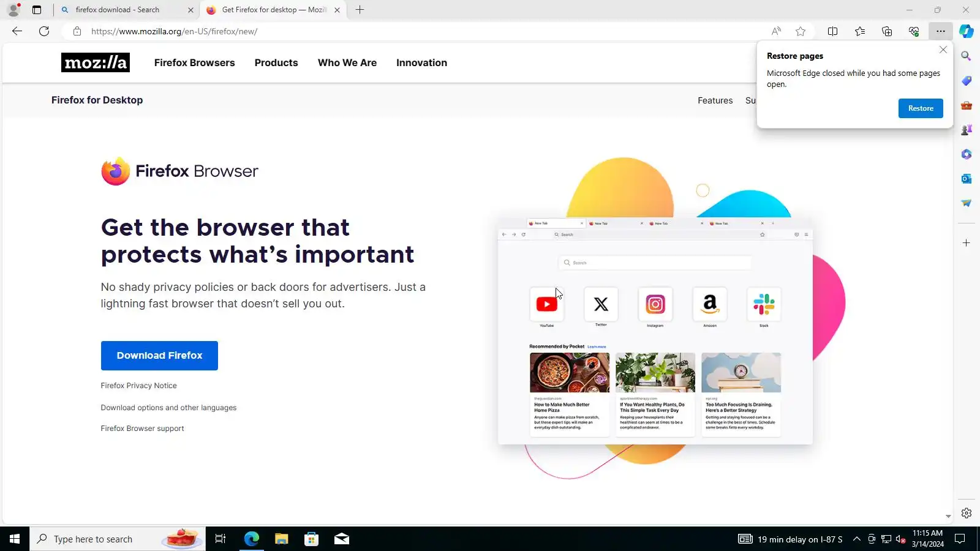Open sidebar Search icon
This screenshot has width=980, height=551.
coord(967,56)
